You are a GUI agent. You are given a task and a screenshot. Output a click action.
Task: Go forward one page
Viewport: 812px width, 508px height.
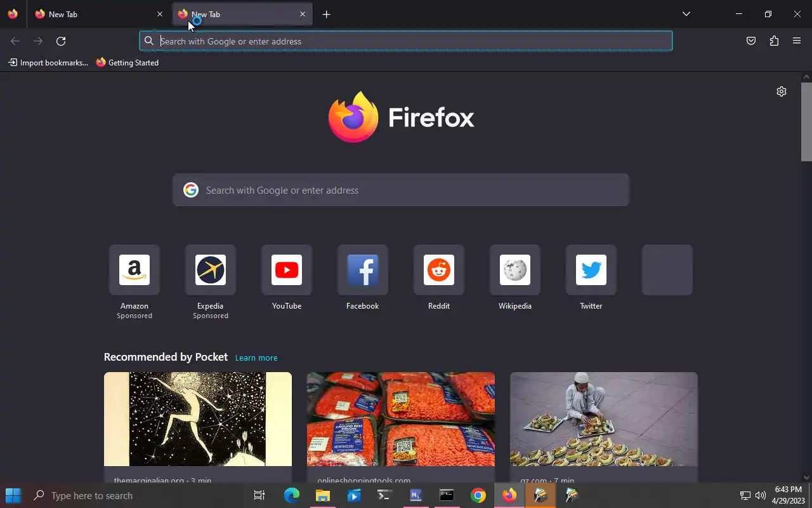coord(38,41)
